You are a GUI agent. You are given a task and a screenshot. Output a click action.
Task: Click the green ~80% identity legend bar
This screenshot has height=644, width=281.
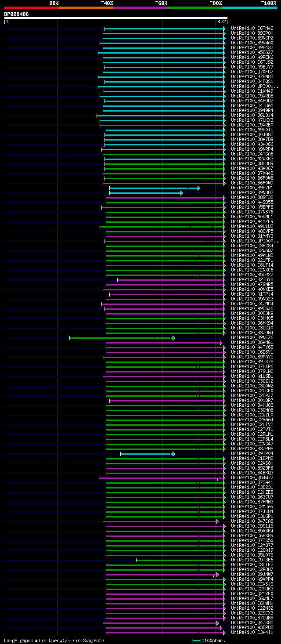(195, 8)
